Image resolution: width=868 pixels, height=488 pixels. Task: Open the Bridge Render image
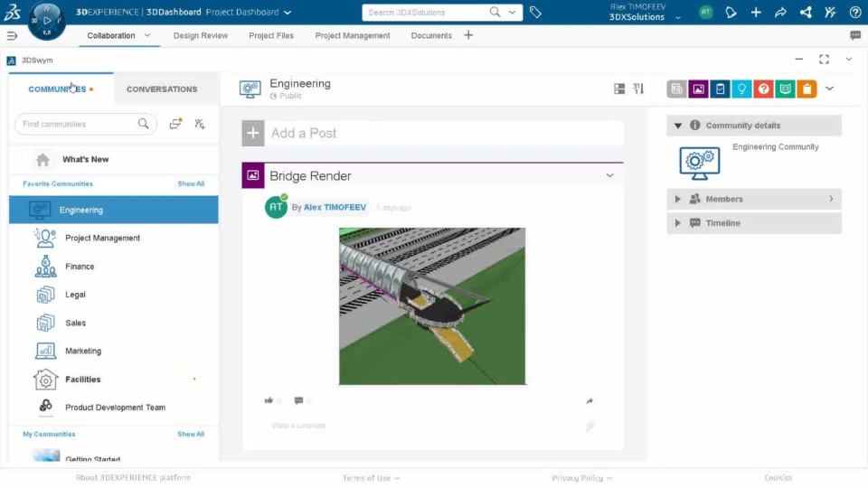pos(432,306)
